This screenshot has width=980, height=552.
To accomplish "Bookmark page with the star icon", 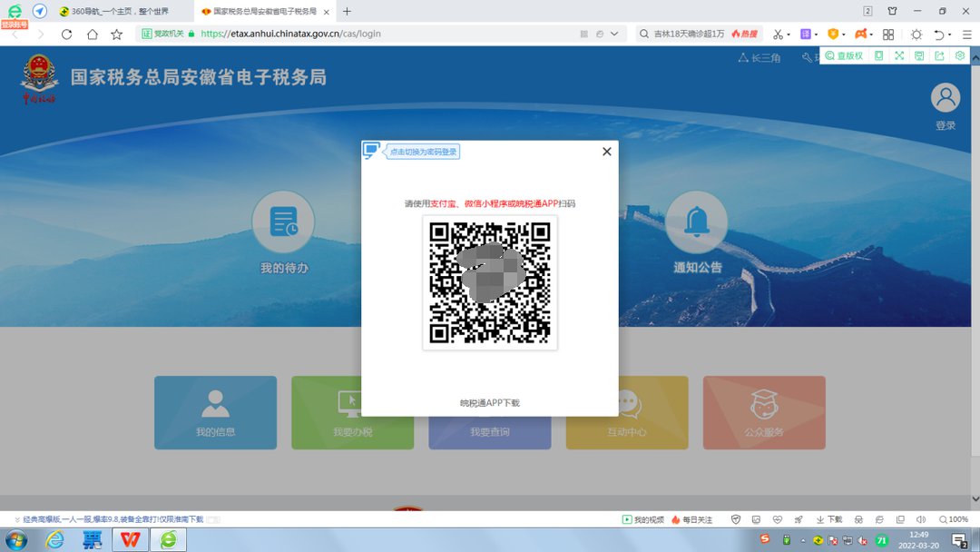I will [116, 34].
